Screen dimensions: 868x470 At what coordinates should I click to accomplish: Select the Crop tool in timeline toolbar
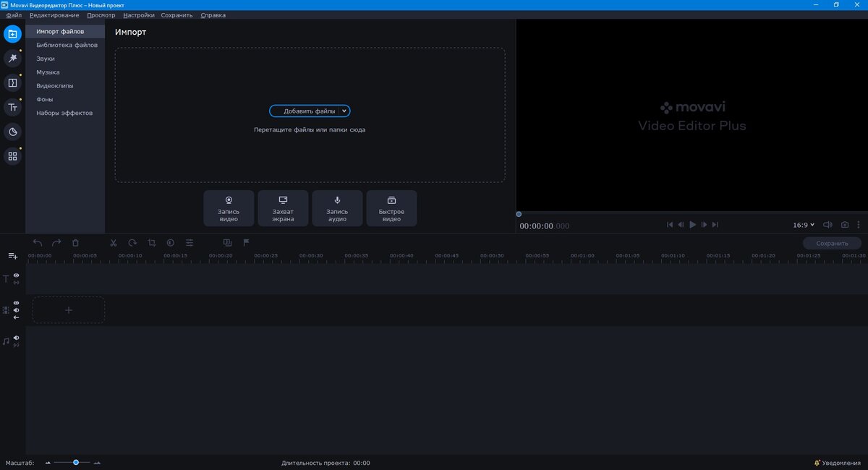pyautogui.click(x=152, y=243)
